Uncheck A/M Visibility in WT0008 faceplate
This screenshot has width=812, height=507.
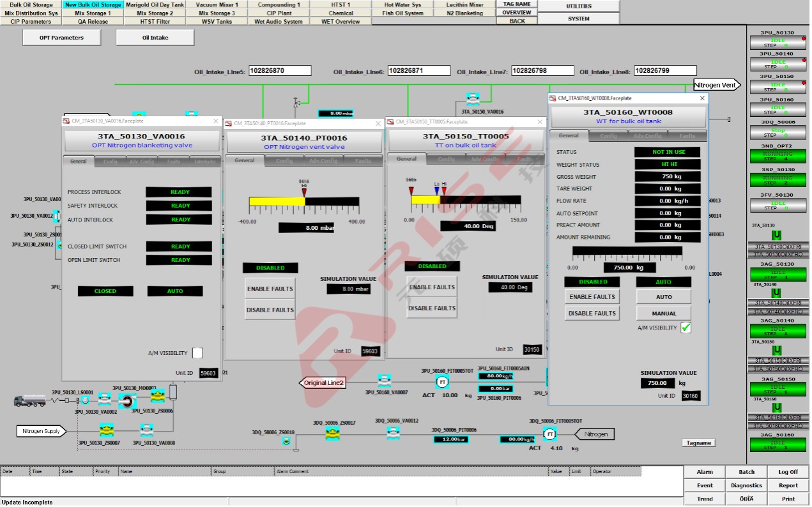point(686,328)
